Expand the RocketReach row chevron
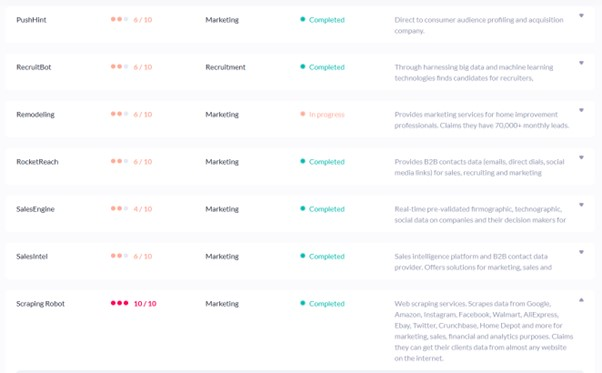The width and height of the screenshot is (602, 373). coord(581,157)
